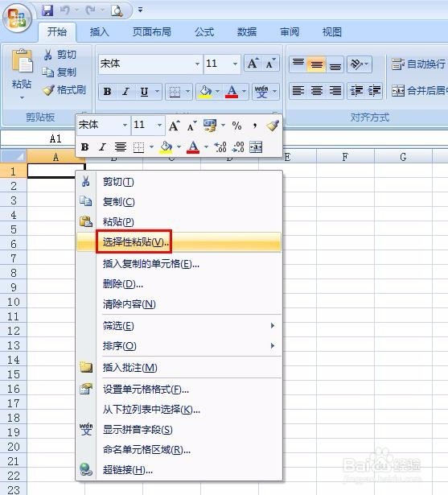Toggle ribbon center text horizontally
The width and height of the screenshot is (448, 495).
pyautogui.click(x=316, y=91)
